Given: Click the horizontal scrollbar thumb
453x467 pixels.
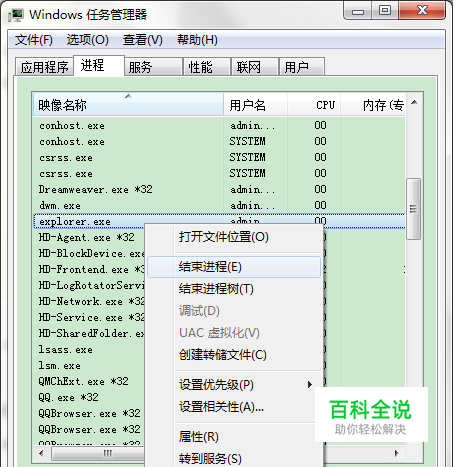Looking at the screenshot, I should 98,453.
